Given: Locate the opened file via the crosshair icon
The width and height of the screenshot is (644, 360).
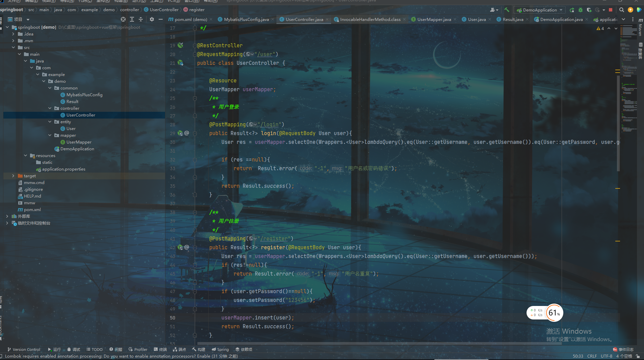Looking at the screenshot, I should coord(123,19).
